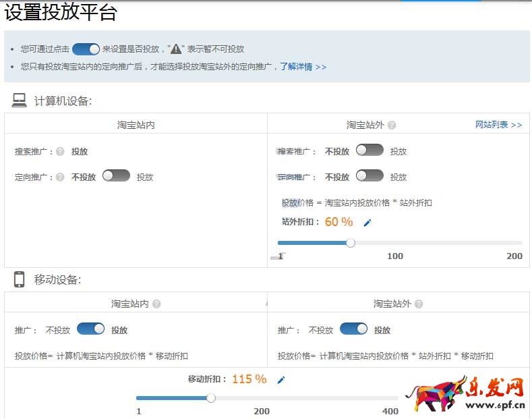Click the edit pencil next to 移动折扣 115%
Viewport: 532px width, 419px height.
pos(281,380)
